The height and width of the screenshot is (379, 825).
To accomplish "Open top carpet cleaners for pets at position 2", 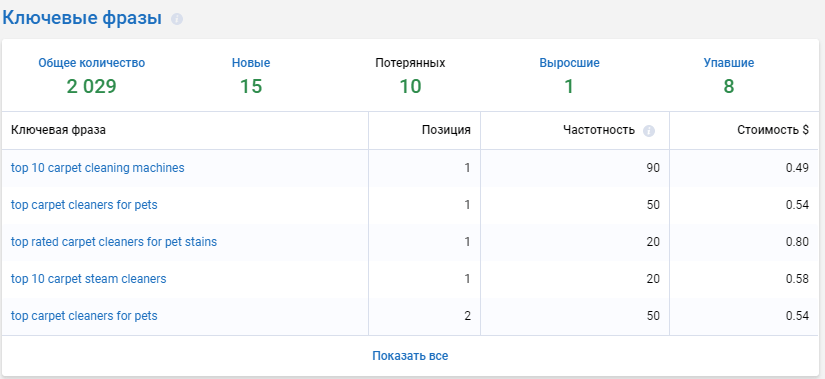I will click(x=84, y=316).
